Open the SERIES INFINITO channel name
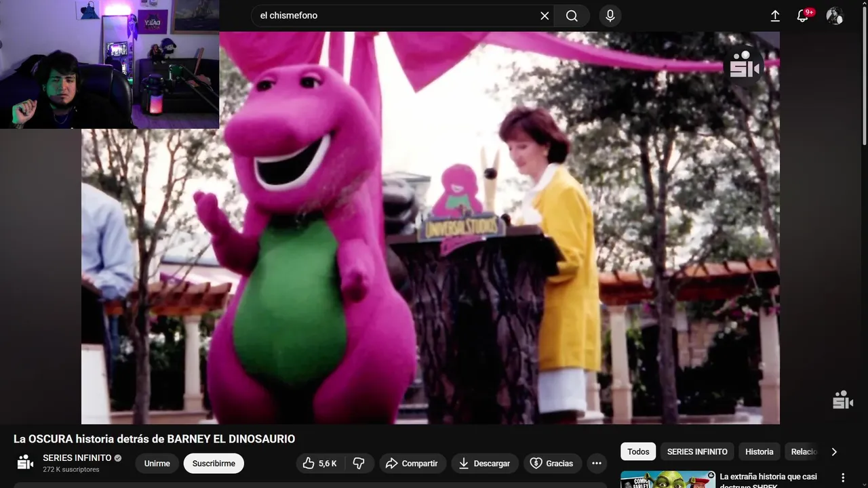The height and width of the screenshot is (488, 868). point(77,458)
